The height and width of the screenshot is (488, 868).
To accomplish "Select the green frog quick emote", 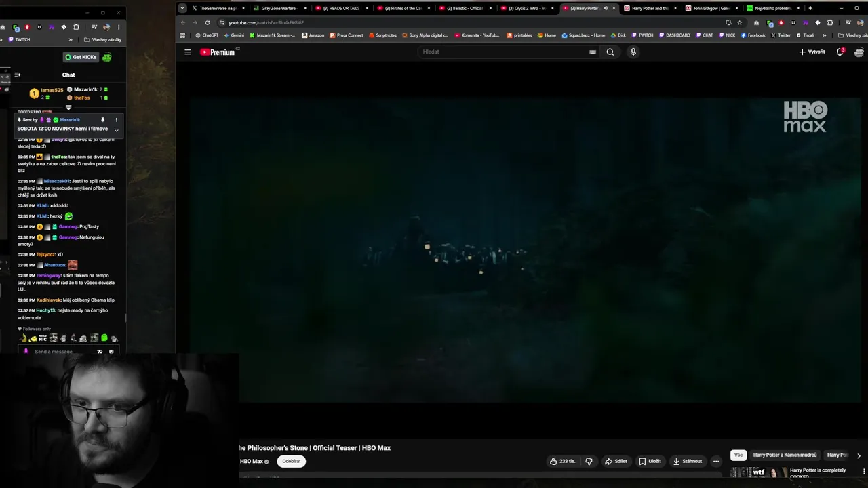I will (104, 338).
